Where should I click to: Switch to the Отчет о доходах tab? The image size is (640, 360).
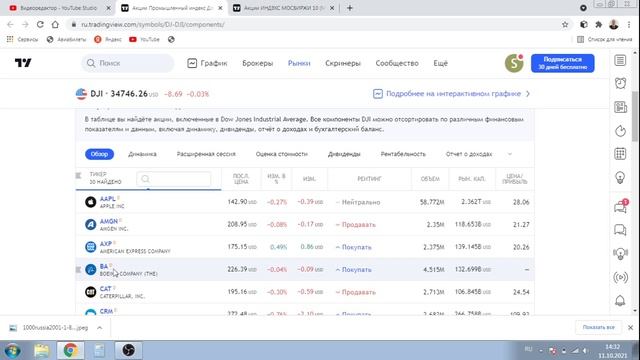469,154
